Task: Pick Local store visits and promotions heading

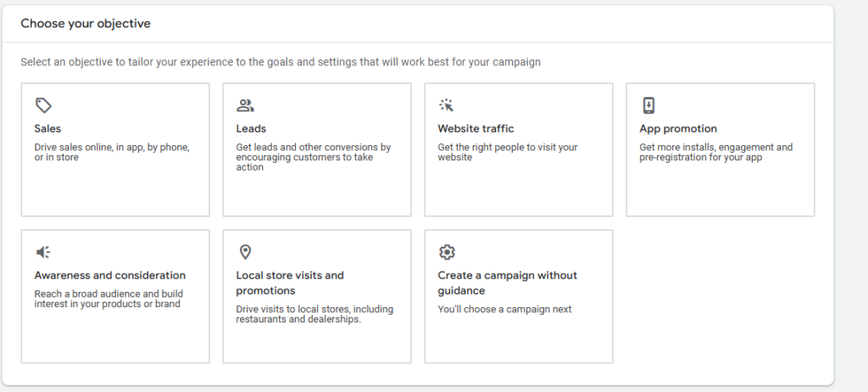Action: click(x=290, y=283)
